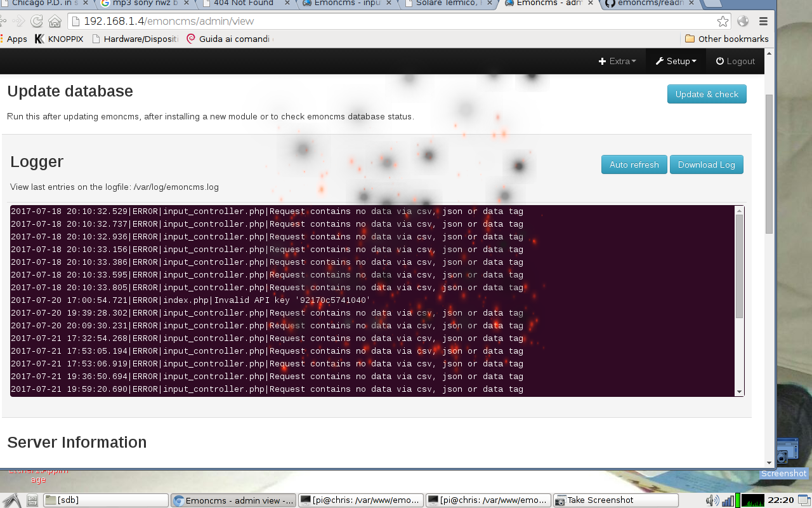812x508 pixels.
Task: Open the Screenshot desktop icon
Action: (783, 457)
